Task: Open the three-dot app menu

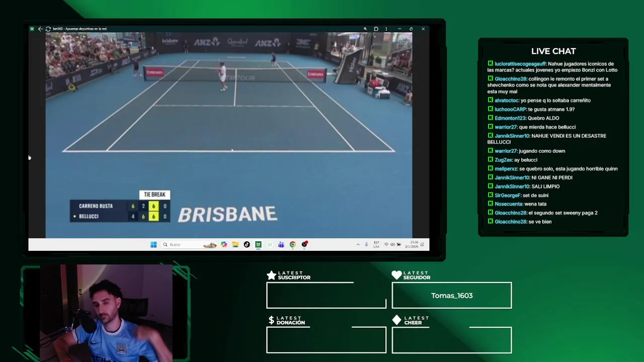Action: coord(386,29)
